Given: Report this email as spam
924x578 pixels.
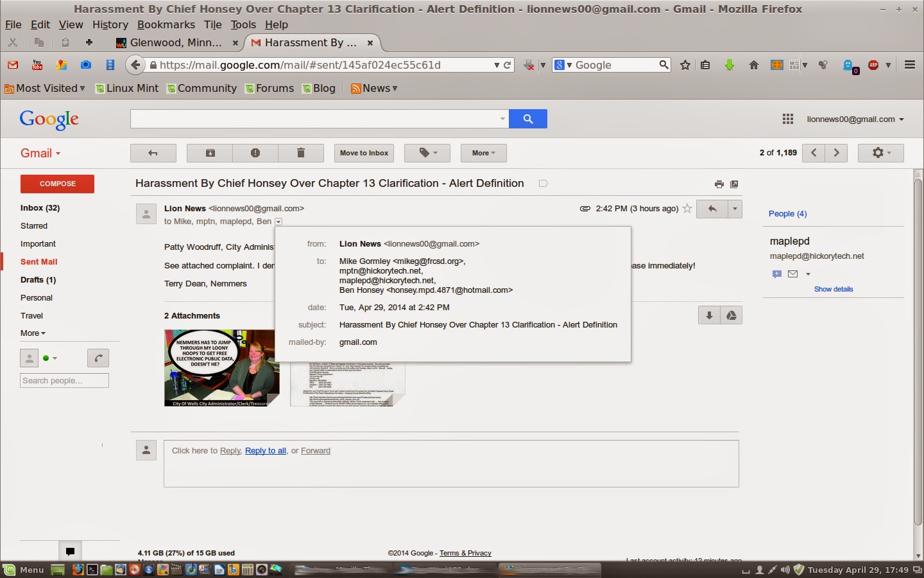Looking at the screenshot, I should 255,153.
